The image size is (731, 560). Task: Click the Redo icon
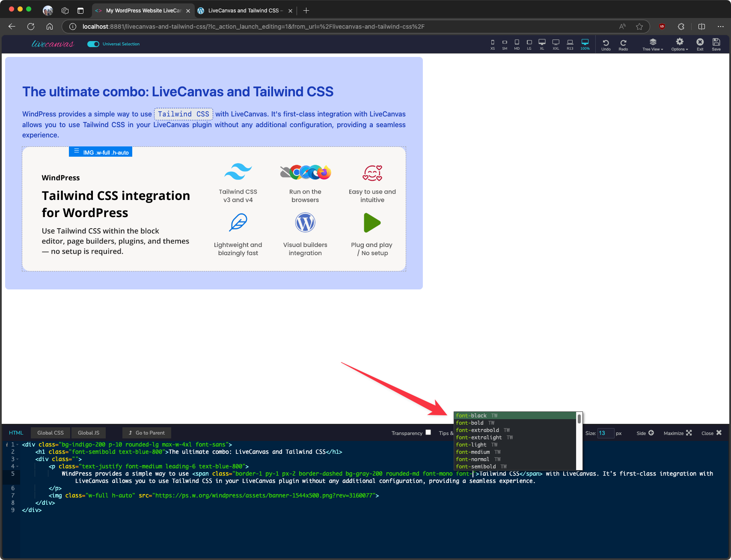[x=623, y=44]
